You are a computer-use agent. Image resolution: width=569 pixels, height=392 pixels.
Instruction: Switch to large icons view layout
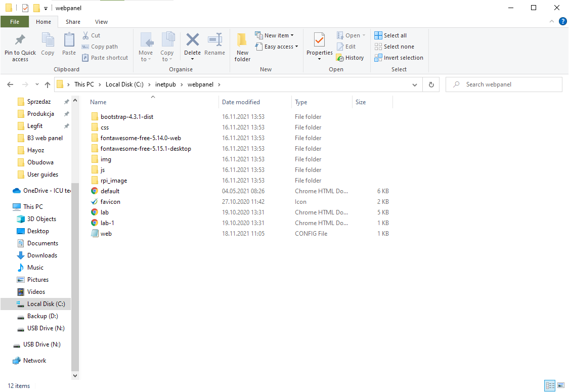pos(560,385)
